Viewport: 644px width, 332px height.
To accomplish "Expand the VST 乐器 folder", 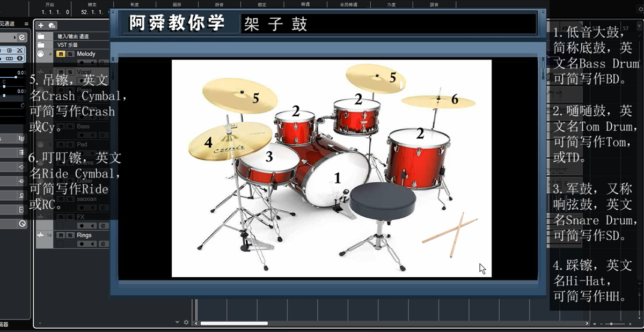I will 41,45.
